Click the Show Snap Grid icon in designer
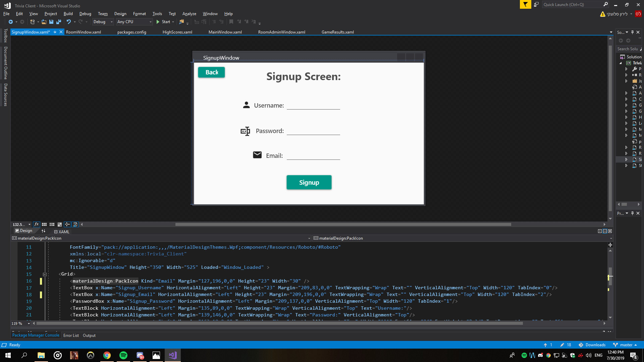644x362 pixels. [44, 224]
